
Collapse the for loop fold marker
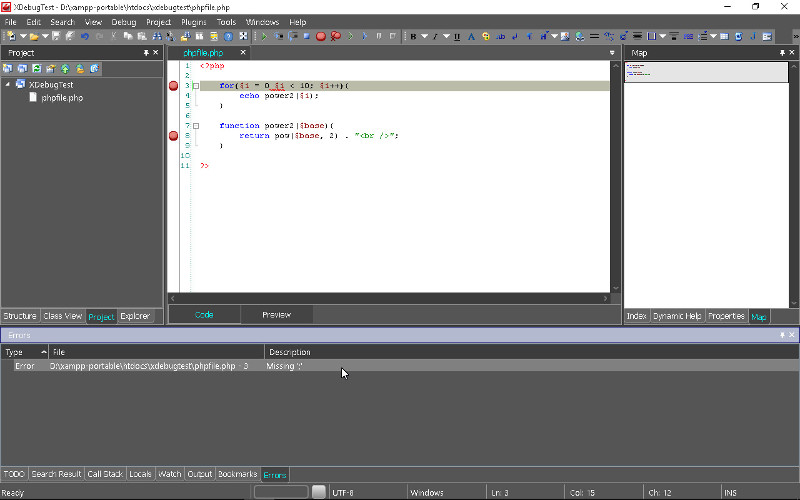[196, 86]
